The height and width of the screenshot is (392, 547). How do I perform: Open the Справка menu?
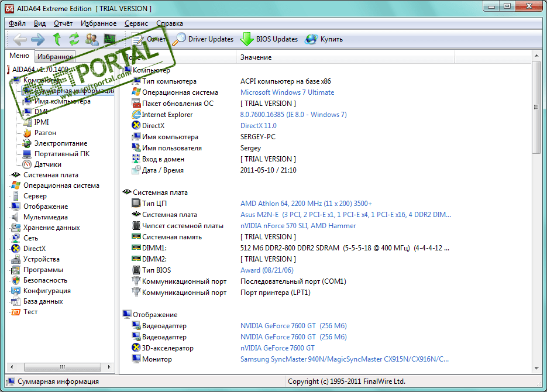(x=170, y=23)
